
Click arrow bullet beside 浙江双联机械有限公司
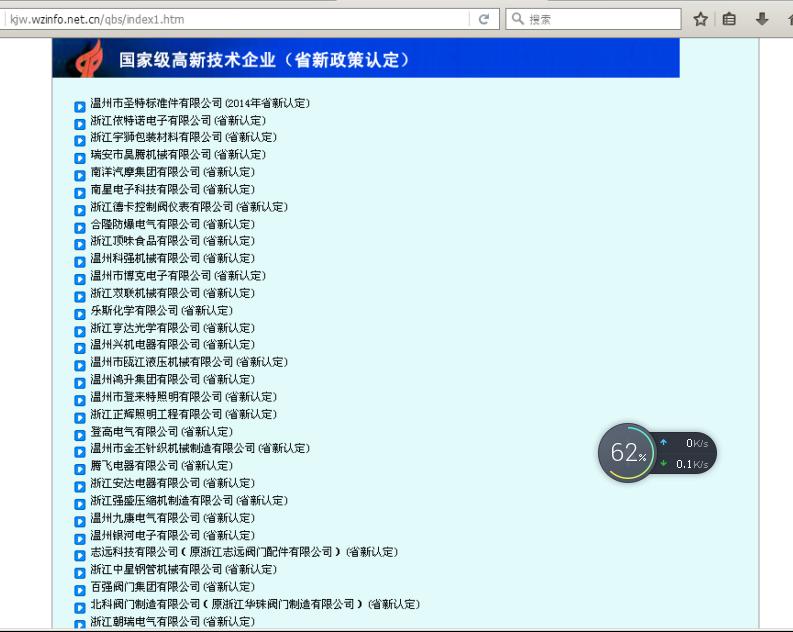pos(80,297)
